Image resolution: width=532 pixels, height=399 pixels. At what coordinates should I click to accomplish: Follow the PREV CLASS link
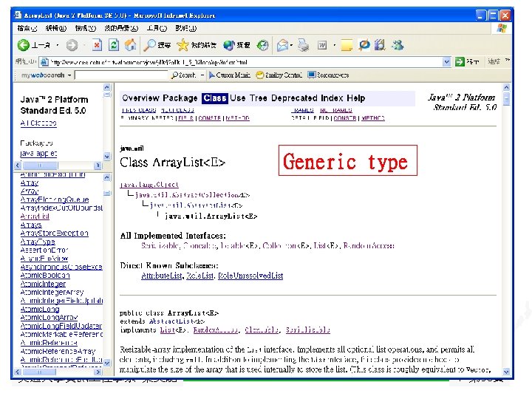[x=138, y=110]
